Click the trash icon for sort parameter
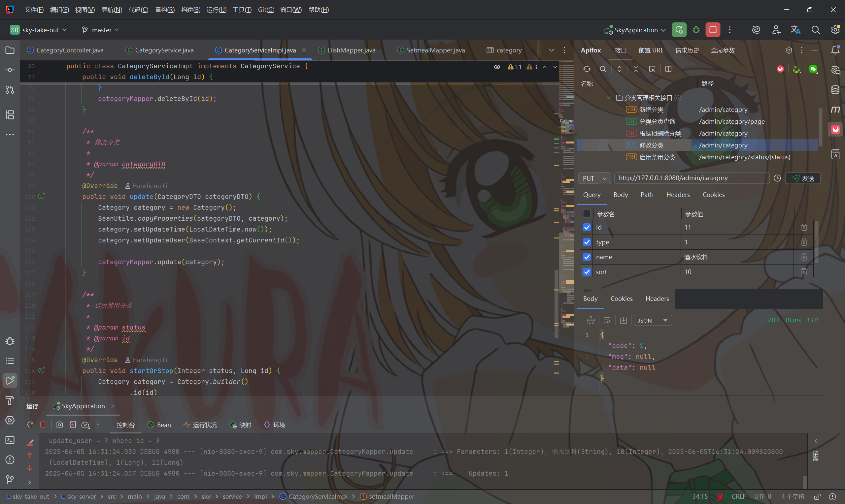Screen dimensions: 845x504 click(803, 272)
